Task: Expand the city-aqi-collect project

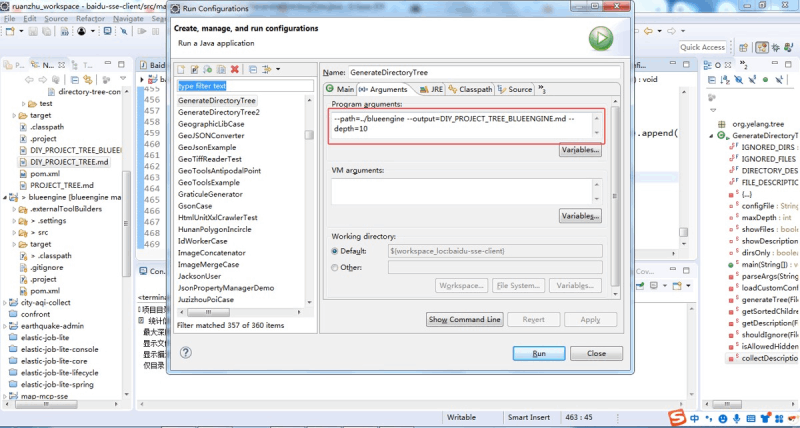Action: click(x=5, y=303)
